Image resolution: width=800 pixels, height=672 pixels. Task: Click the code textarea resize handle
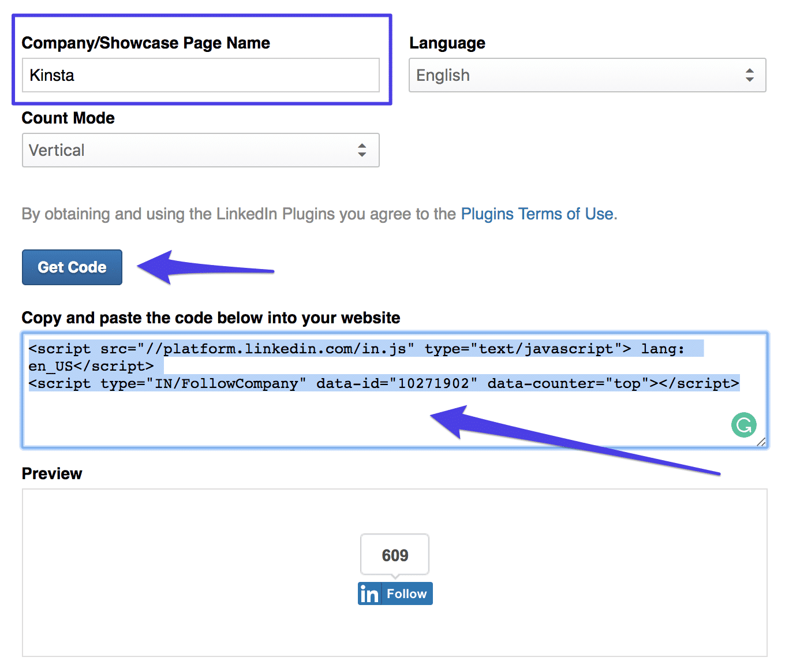(x=761, y=442)
